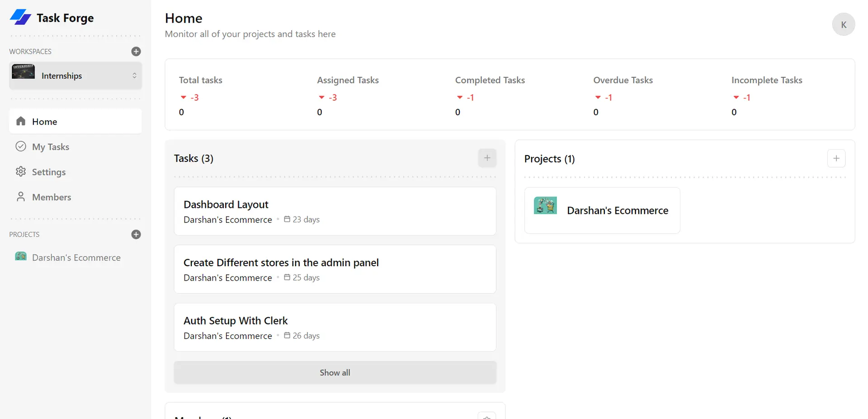
Task: Click the Members person icon in sidebar
Action: coord(21,197)
